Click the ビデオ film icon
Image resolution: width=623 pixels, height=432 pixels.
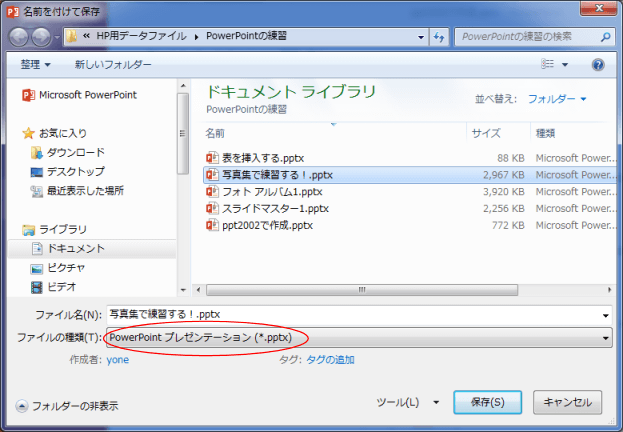[x=37, y=287]
